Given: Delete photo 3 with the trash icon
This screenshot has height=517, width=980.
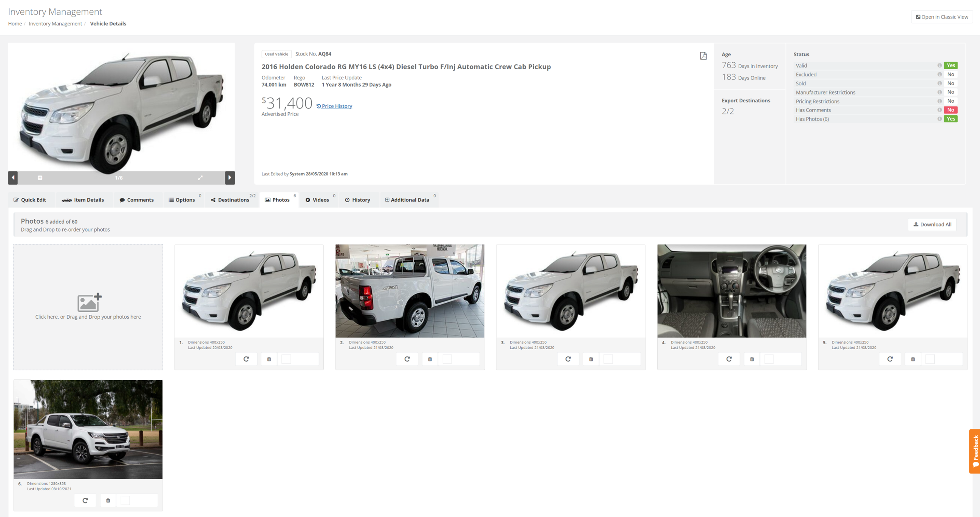Looking at the screenshot, I should 591,359.
